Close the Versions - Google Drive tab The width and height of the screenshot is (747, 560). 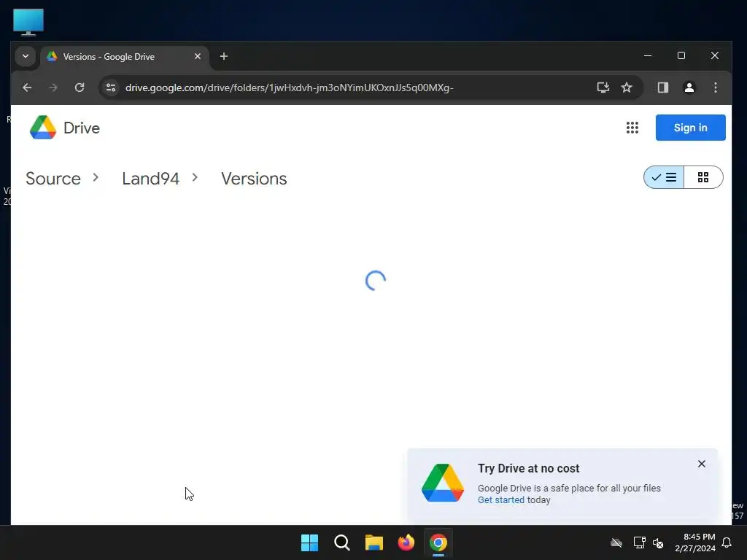198,56
